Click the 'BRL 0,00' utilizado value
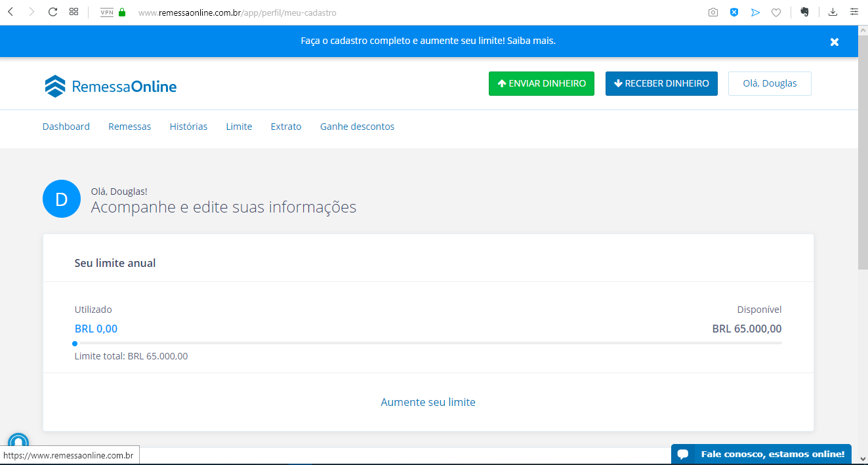The height and width of the screenshot is (465, 868). coord(96,329)
